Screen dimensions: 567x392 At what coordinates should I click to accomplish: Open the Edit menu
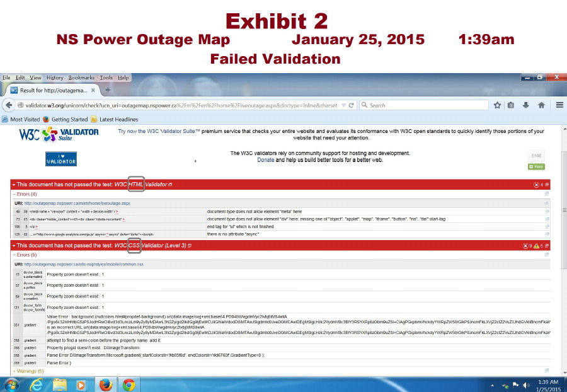click(20, 78)
